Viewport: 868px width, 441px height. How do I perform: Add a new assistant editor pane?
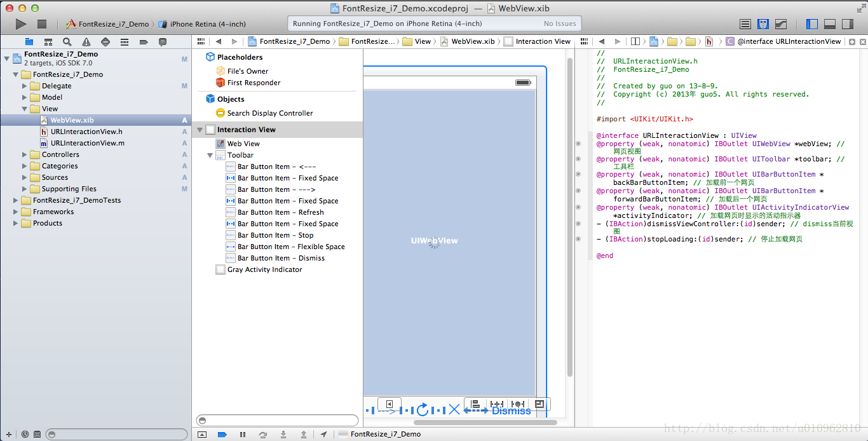[852, 41]
